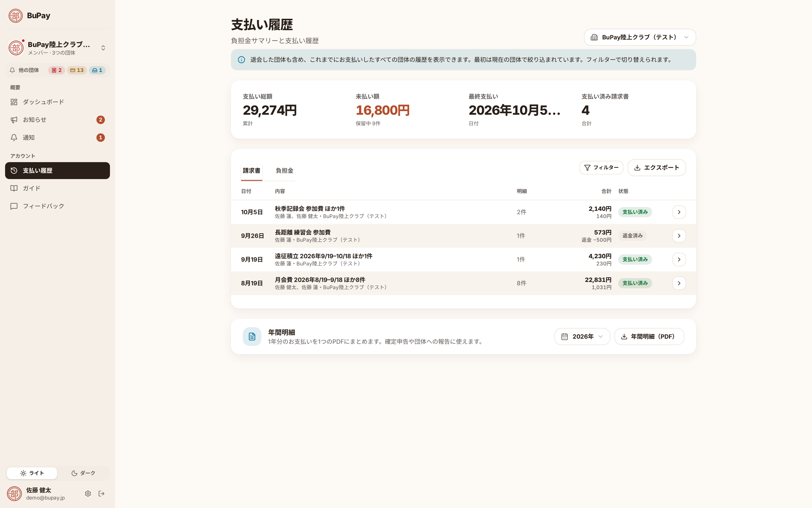Click the 他の団体 label in the sidebar

pos(29,70)
